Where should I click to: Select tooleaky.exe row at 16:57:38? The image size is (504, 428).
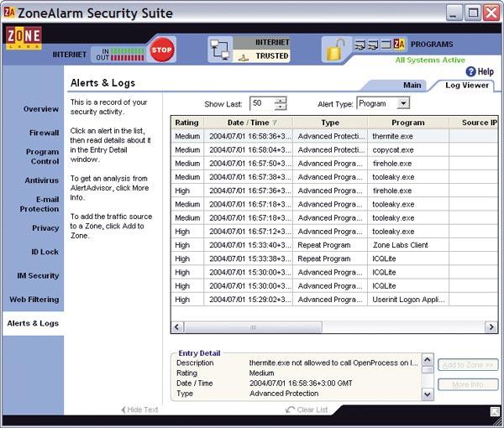click(334, 177)
